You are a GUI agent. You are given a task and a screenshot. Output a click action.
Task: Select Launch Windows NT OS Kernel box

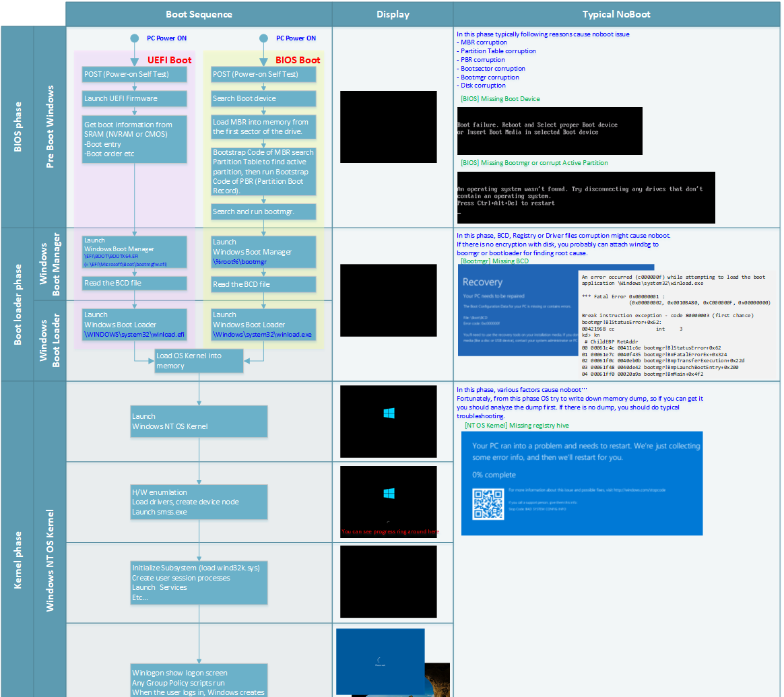(199, 422)
